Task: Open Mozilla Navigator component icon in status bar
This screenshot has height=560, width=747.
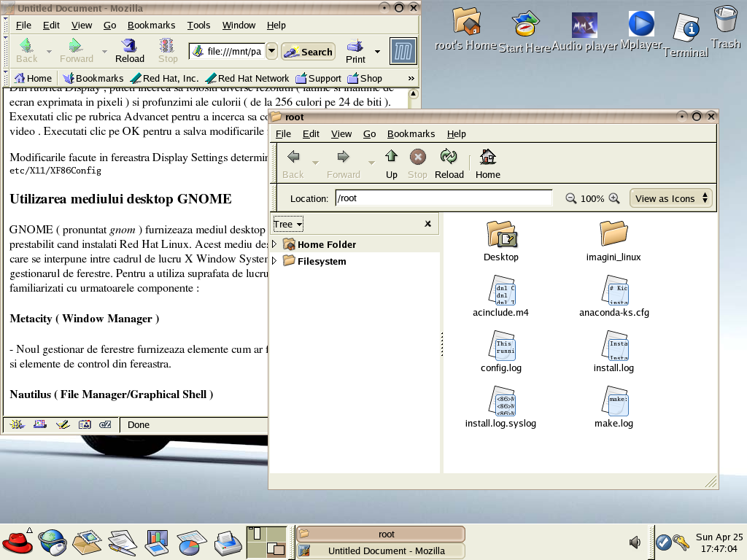Action: 17,424
